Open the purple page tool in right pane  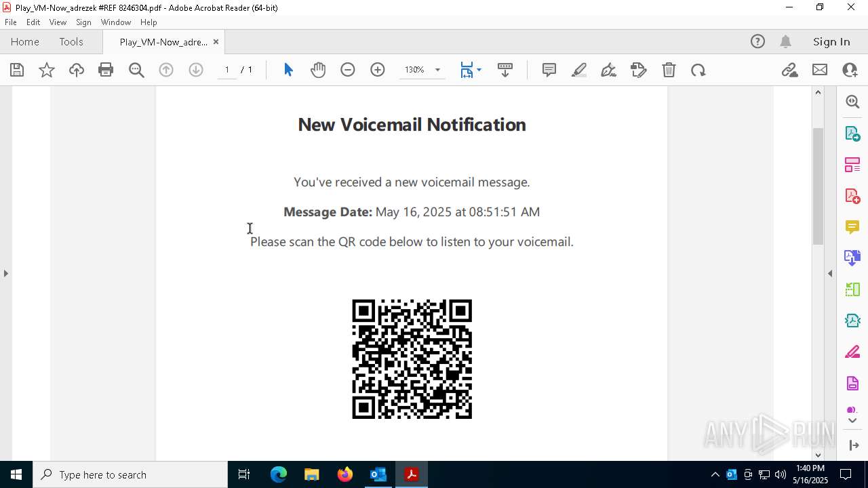point(852,384)
